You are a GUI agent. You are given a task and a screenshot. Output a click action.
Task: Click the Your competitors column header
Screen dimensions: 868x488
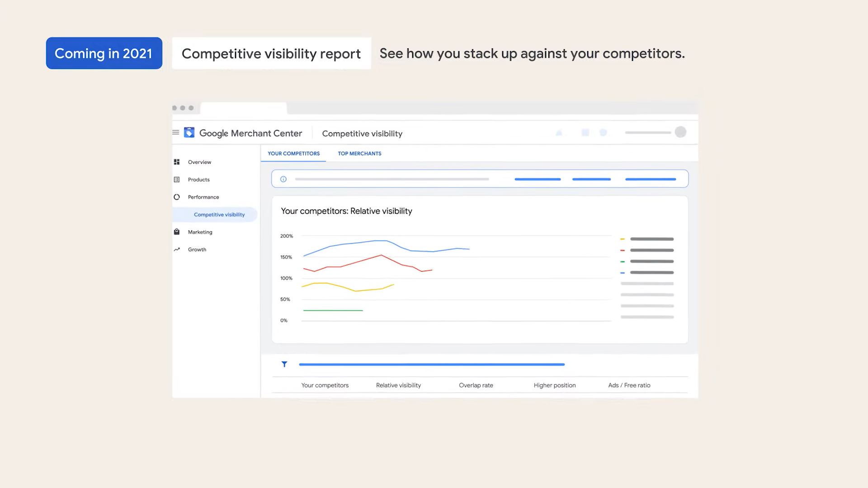(x=325, y=385)
